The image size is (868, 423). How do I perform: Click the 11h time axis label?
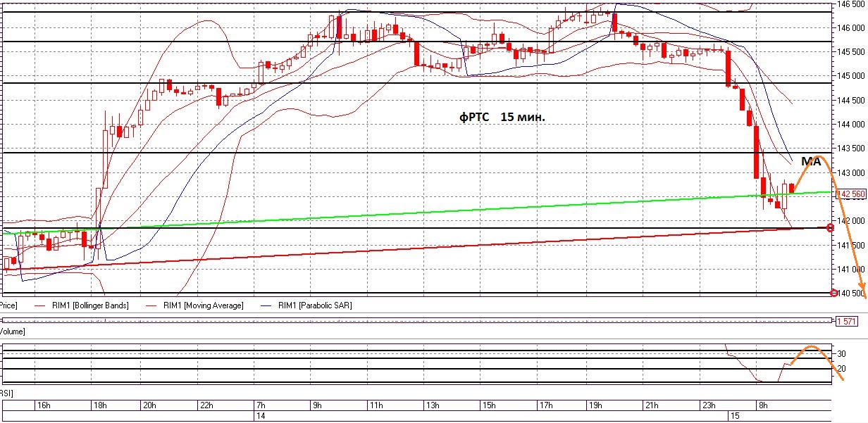376,405
